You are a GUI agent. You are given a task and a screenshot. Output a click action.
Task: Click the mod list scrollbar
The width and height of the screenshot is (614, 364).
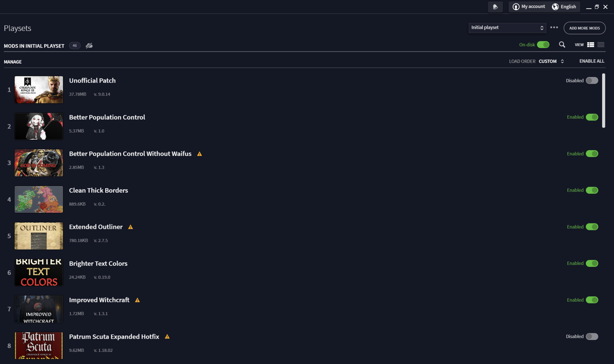pyautogui.click(x=603, y=101)
